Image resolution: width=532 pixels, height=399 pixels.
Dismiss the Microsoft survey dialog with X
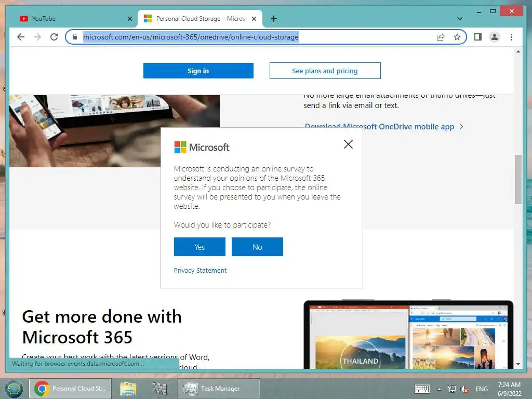[x=348, y=144]
